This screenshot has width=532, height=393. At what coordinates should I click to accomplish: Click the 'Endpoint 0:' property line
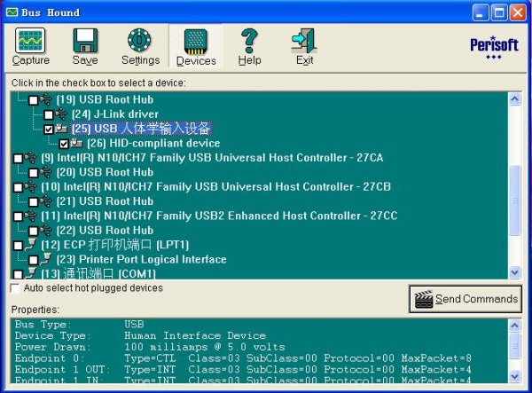[243, 358]
